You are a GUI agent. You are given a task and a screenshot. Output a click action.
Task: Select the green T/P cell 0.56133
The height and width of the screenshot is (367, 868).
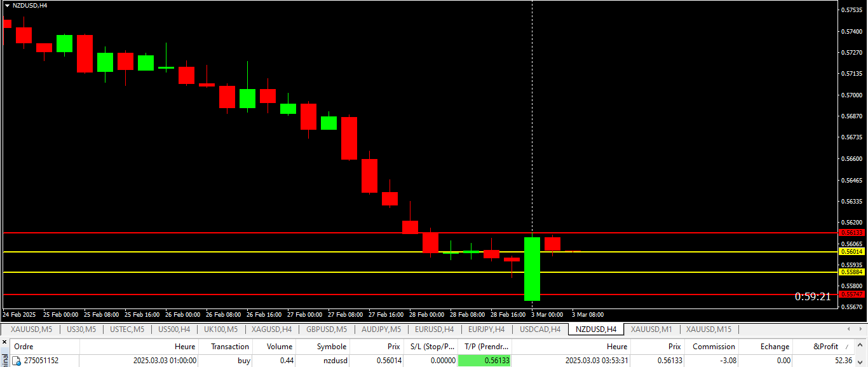pos(484,361)
